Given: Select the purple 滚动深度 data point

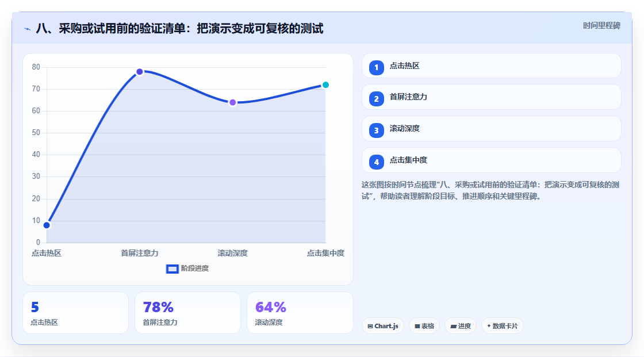Looking at the screenshot, I should [232, 102].
